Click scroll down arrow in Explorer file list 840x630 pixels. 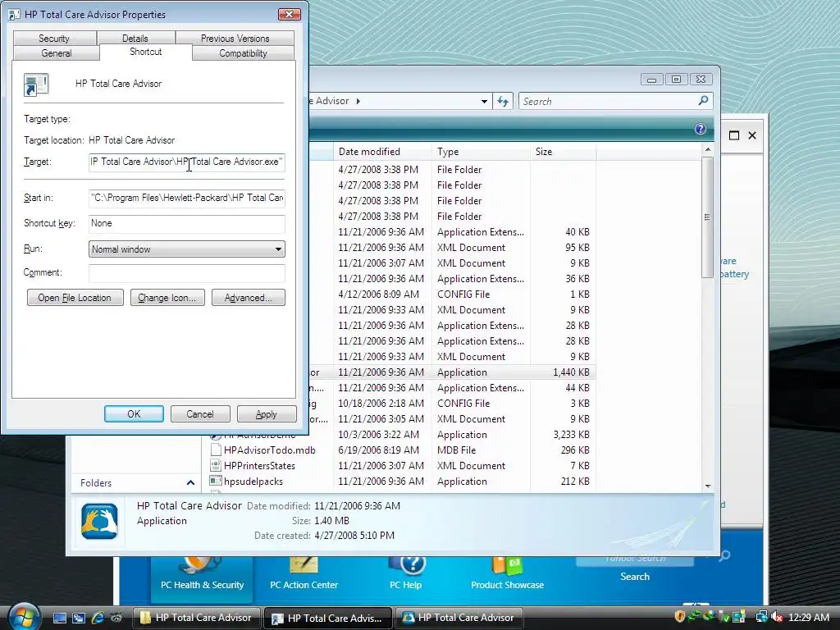tap(708, 486)
